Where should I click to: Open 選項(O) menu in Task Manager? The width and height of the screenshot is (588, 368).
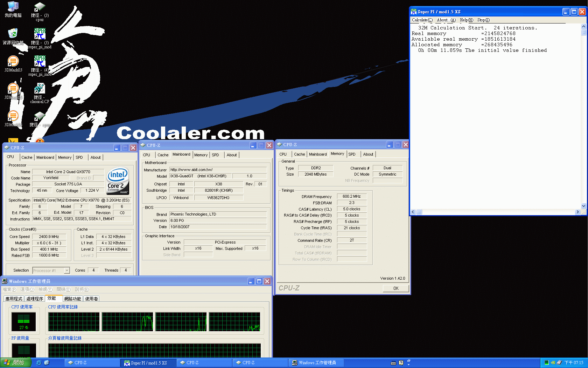(27, 289)
